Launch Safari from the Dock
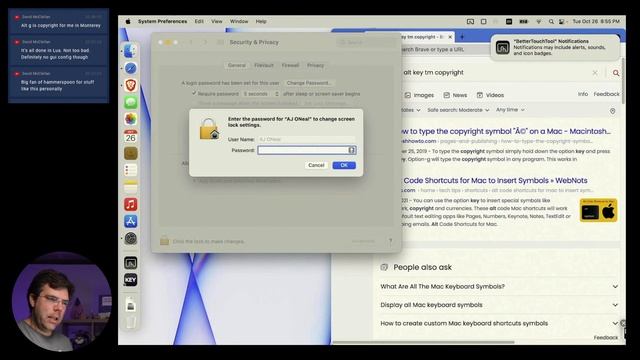The width and height of the screenshot is (640, 360). [x=131, y=68]
